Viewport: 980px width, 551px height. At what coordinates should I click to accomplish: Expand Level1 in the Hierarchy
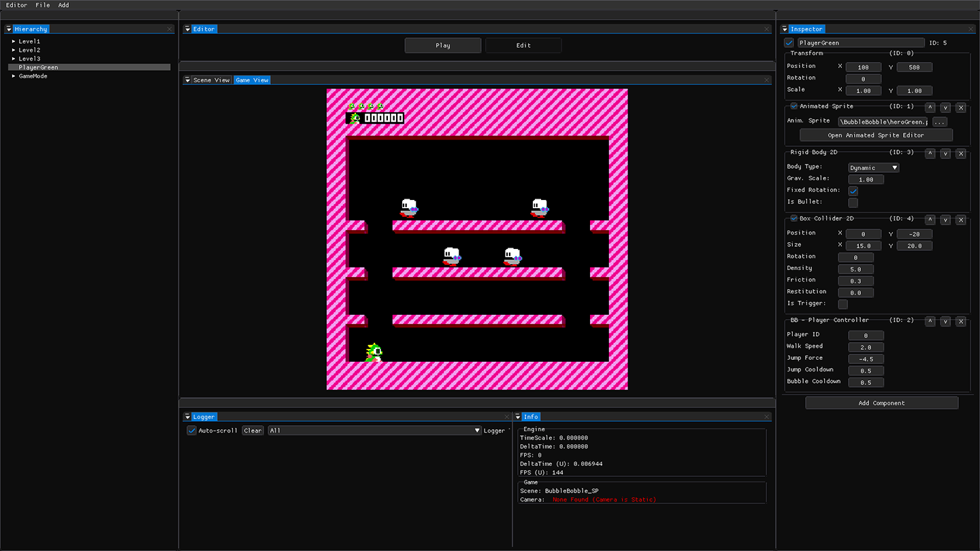pyautogui.click(x=14, y=41)
